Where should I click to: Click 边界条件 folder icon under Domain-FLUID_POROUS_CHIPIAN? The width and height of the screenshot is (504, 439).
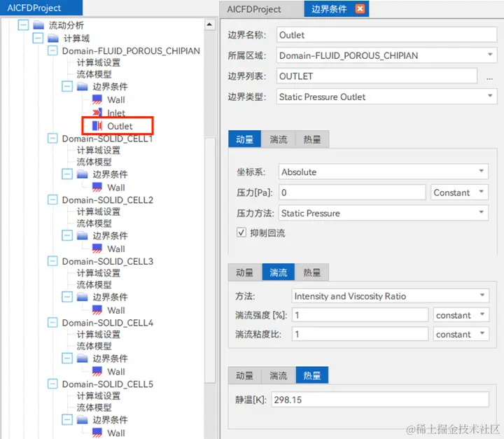[83, 87]
